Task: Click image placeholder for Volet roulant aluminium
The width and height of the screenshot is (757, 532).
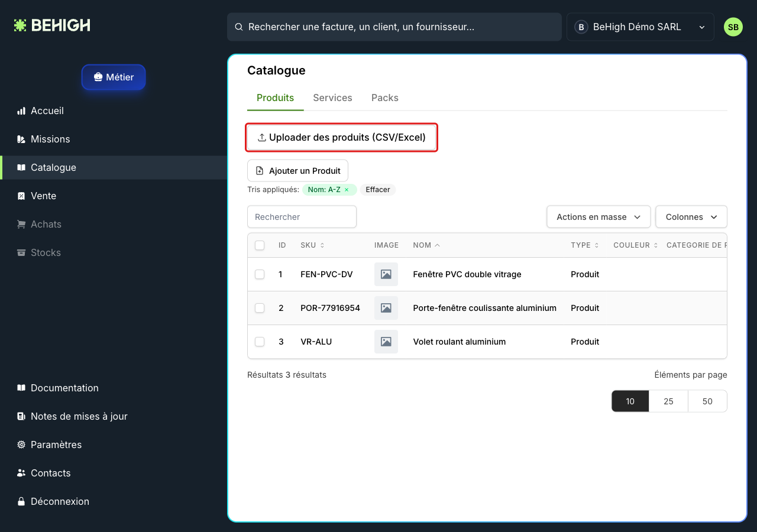Action: [386, 342]
